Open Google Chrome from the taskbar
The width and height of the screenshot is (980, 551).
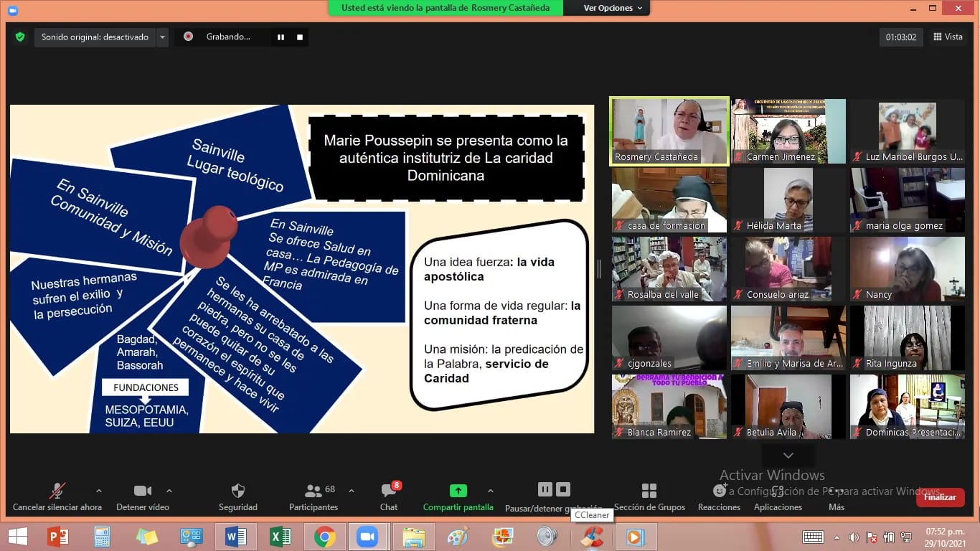click(324, 537)
